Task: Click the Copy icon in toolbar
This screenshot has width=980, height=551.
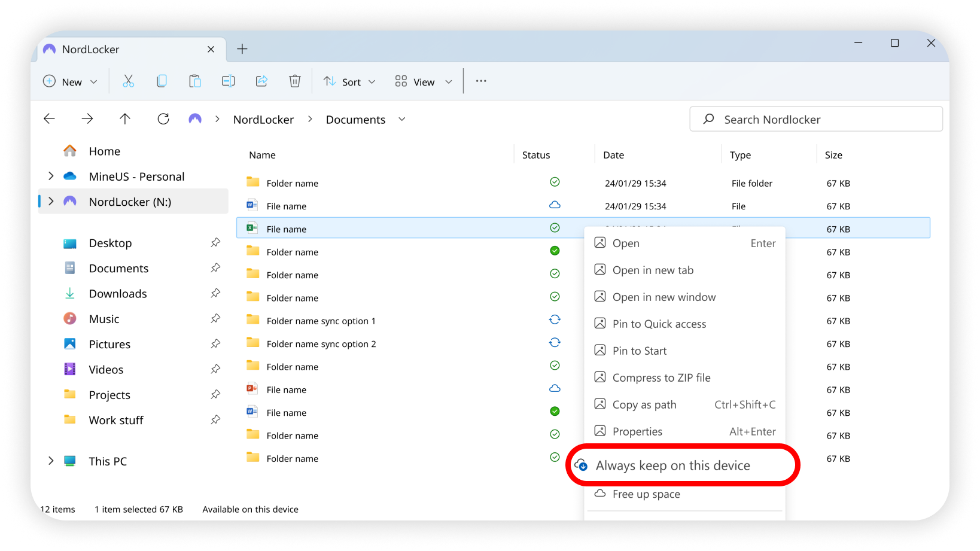Action: click(x=162, y=81)
